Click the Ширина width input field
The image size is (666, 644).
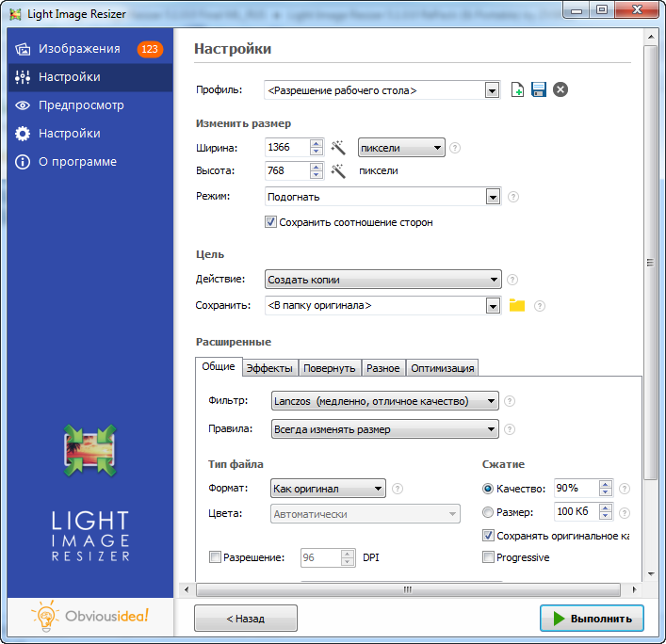287,148
